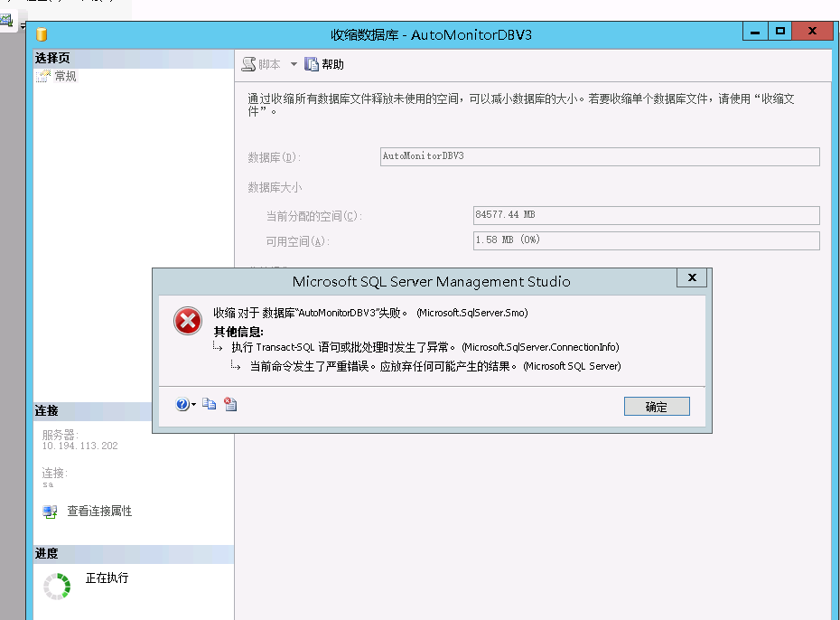
Task: Click the 正在执行 progress spinner
Action: (57, 587)
